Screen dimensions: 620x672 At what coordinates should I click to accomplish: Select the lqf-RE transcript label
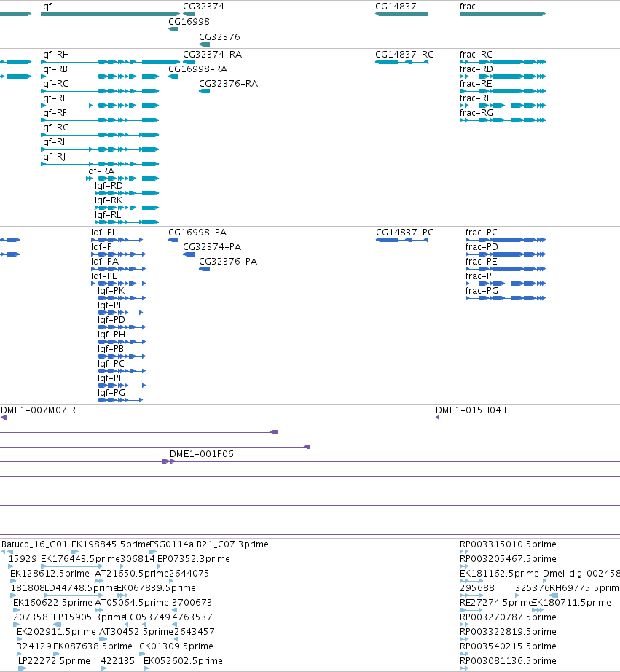[x=55, y=98]
